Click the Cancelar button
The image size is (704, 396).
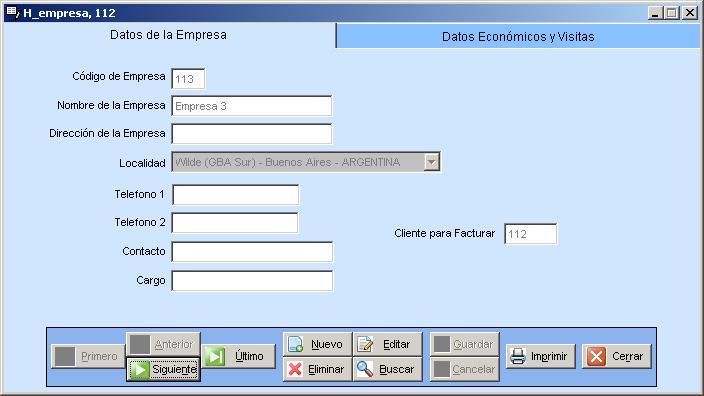pyautogui.click(x=464, y=369)
